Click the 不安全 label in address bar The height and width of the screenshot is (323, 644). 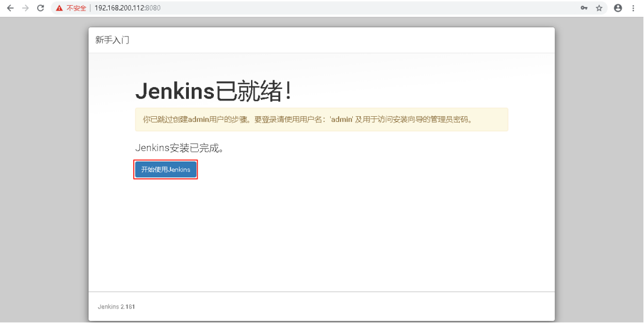[x=76, y=8]
